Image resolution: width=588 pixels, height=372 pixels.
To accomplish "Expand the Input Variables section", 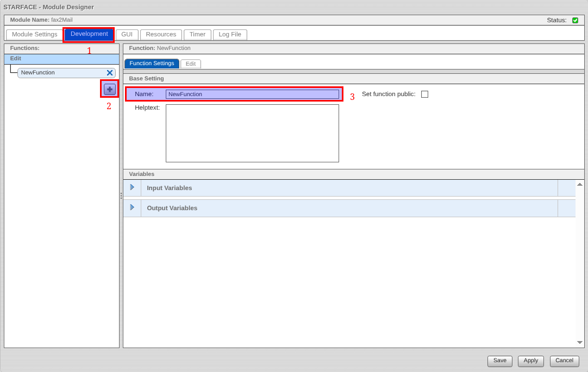I will [x=132, y=187].
